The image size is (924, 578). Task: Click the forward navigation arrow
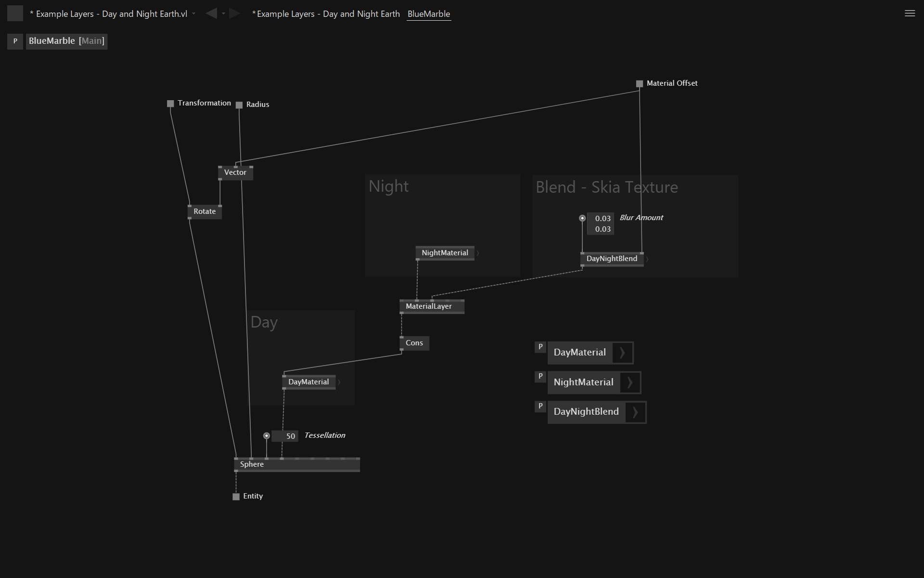click(234, 13)
